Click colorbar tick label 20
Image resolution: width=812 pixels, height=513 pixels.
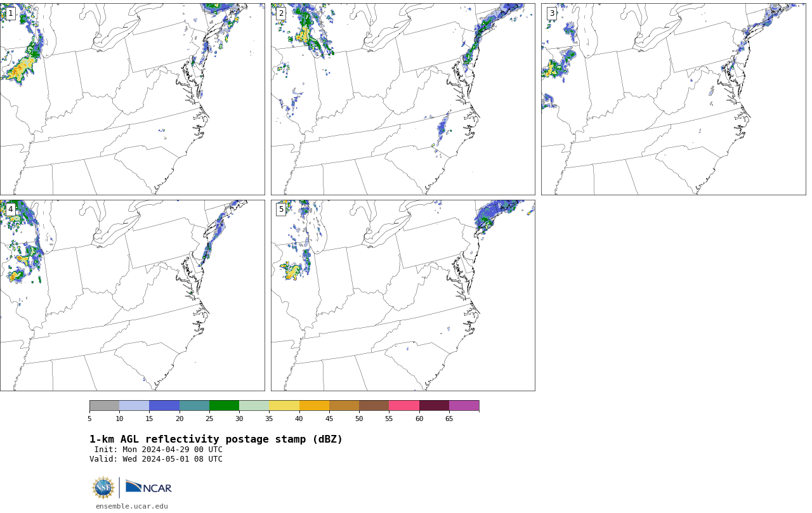[180, 419]
